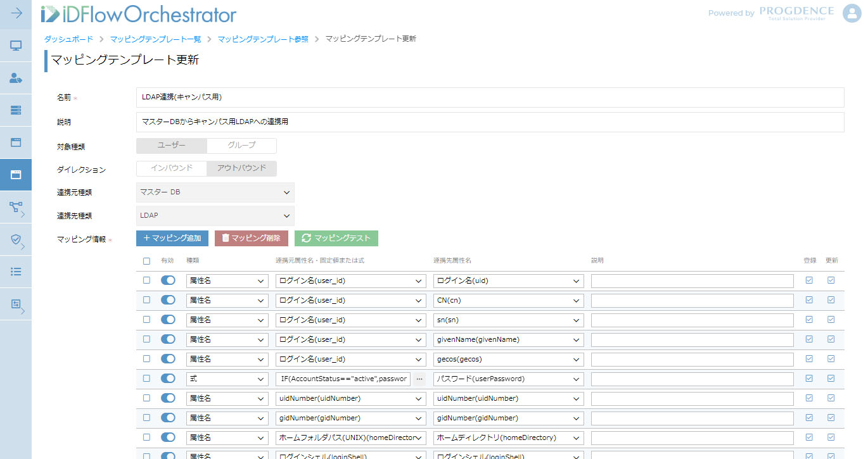
Task: Check the select-all checkbox in mapping header
Action: click(147, 261)
